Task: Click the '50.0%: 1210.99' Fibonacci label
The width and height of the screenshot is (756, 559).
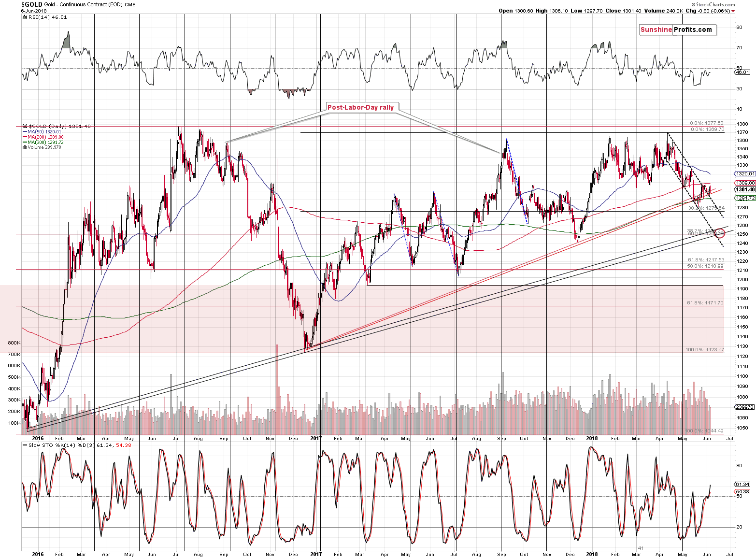Action: pos(706,266)
